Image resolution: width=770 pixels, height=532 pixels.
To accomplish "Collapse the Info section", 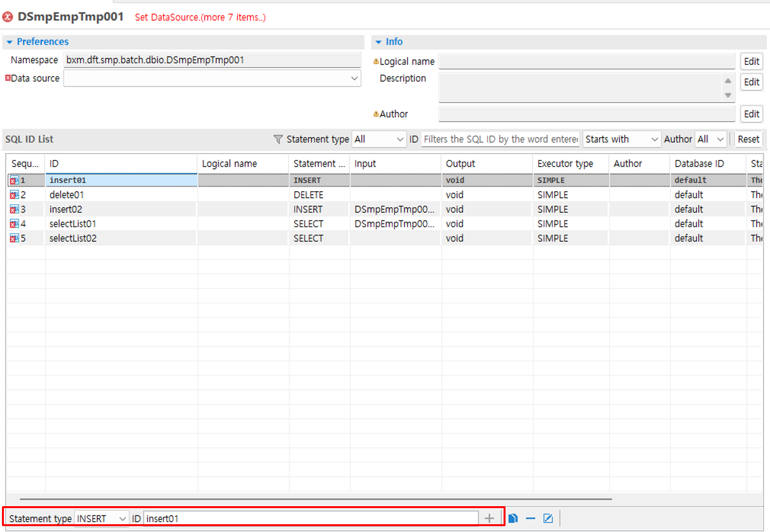I will click(x=378, y=42).
